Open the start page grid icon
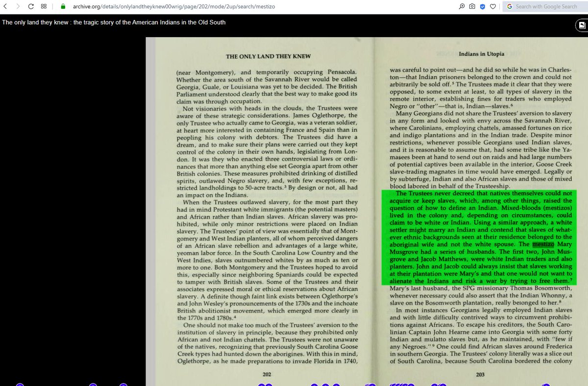Viewport: 588px width, 386px height. pos(44,6)
